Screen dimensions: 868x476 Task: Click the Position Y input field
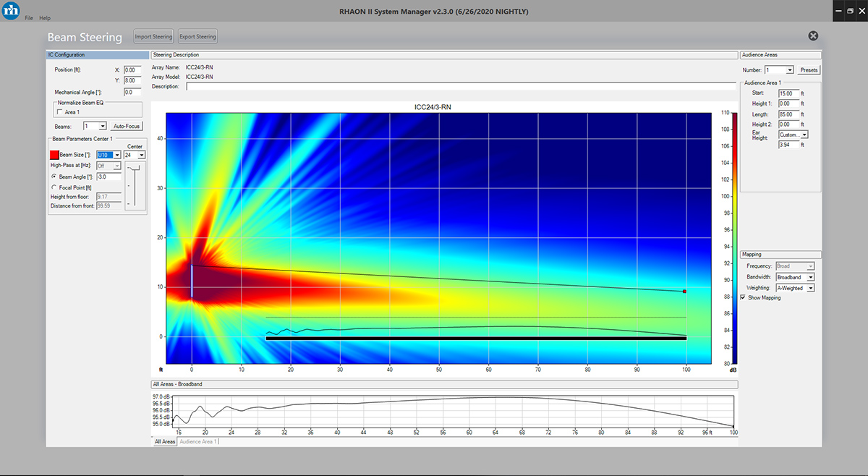click(132, 80)
